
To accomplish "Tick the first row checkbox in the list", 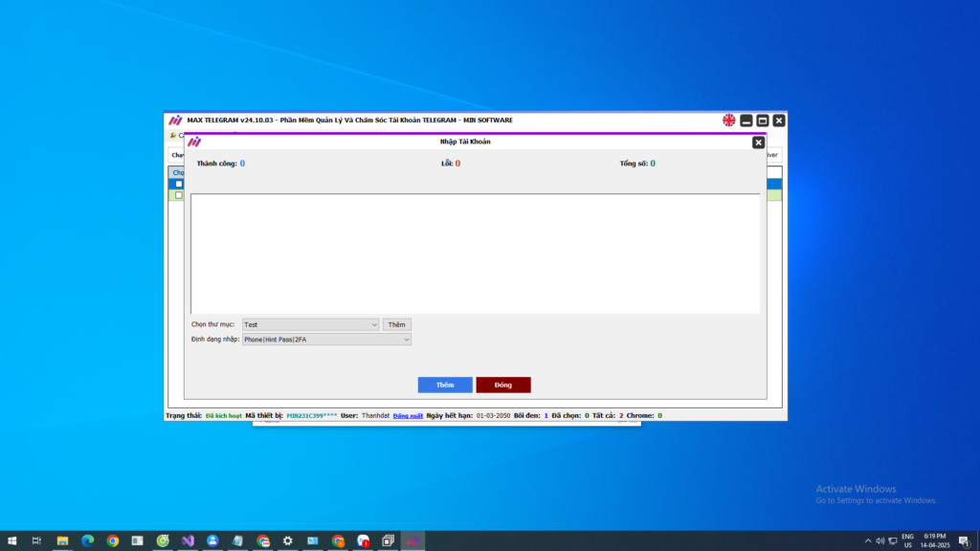I will point(178,184).
